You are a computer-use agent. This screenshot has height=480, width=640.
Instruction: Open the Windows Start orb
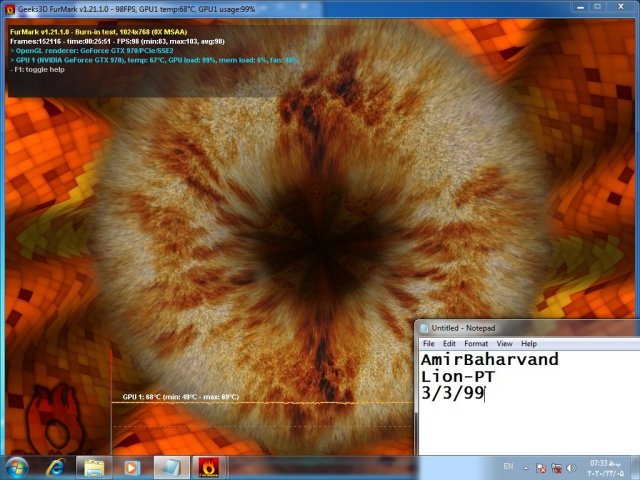(x=17, y=468)
